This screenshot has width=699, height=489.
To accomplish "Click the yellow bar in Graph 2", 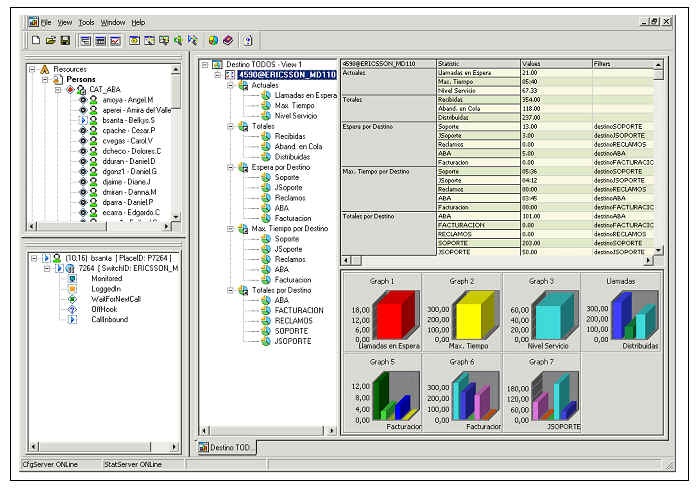I will click(x=474, y=317).
